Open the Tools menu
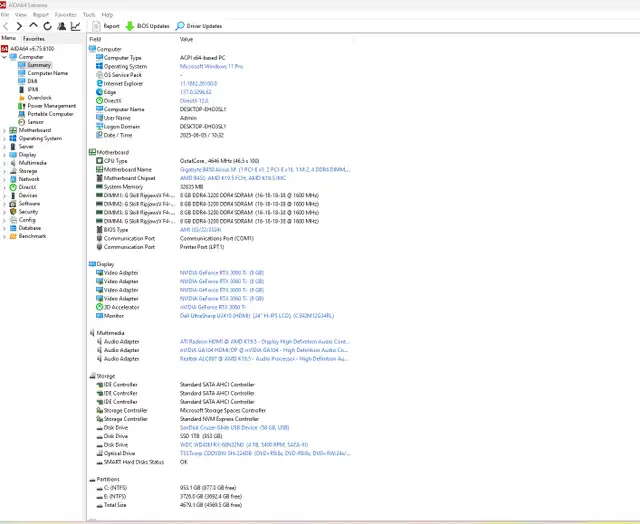The height and width of the screenshot is (524, 640). [x=89, y=15]
